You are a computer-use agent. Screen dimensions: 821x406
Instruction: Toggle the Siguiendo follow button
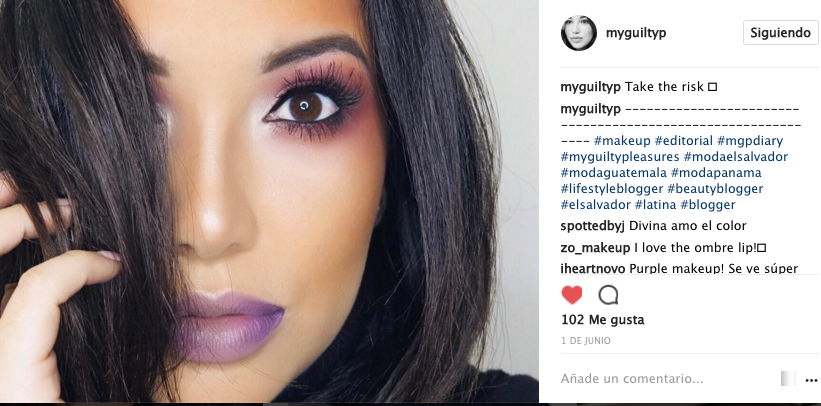coord(780,32)
